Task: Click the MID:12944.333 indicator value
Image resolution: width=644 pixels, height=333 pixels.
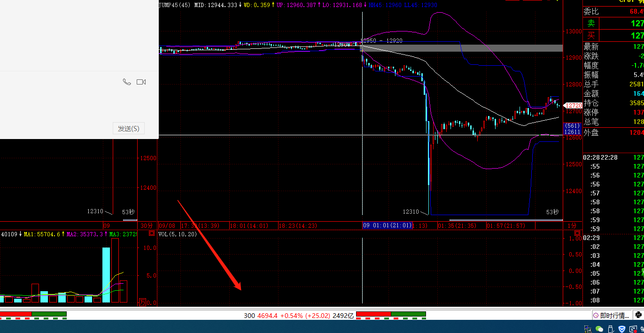Action: click(215, 5)
